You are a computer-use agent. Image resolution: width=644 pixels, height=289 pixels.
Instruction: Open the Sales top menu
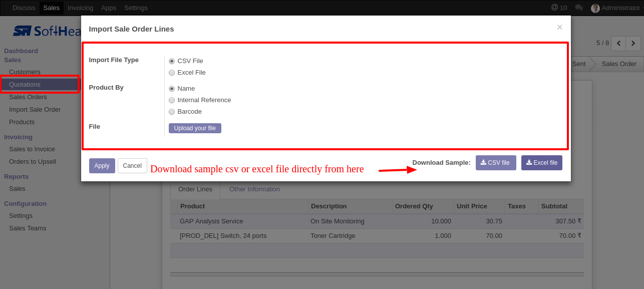point(51,8)
